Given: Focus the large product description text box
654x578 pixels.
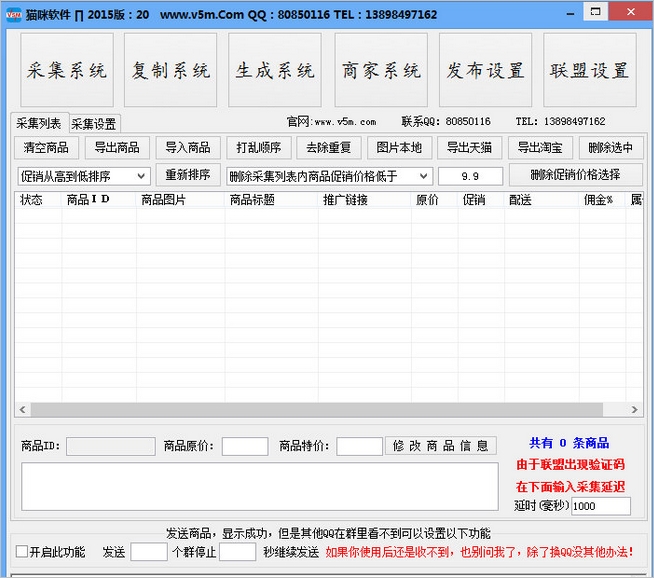Looking at the screenshot, I should coord(260,486).
